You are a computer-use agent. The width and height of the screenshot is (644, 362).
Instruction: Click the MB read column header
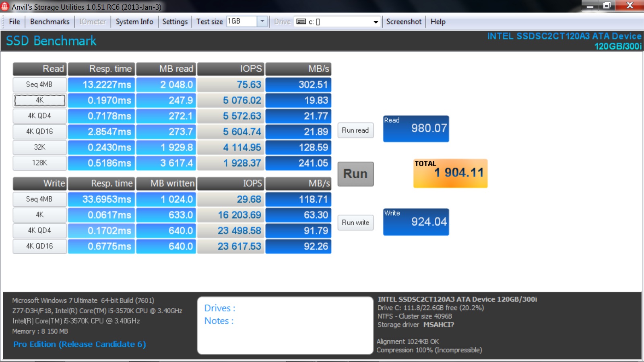coord(166,69)
